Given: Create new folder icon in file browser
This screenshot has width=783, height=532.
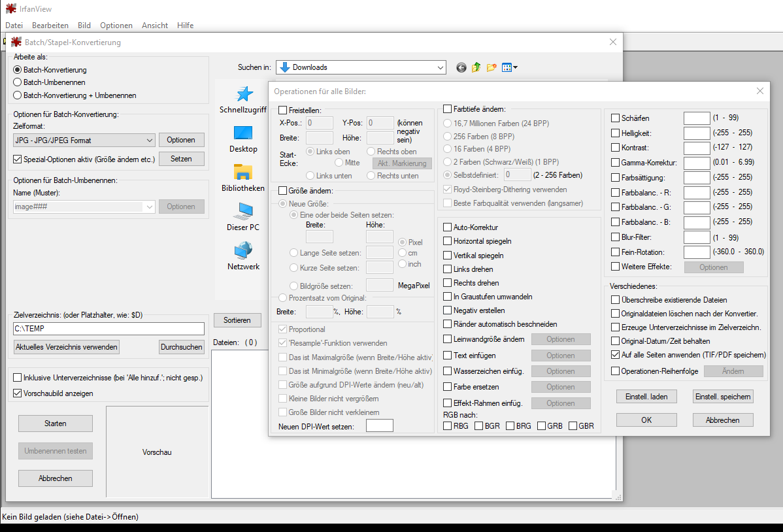Looking at the screenshot, I should click(x=491, y=67).
